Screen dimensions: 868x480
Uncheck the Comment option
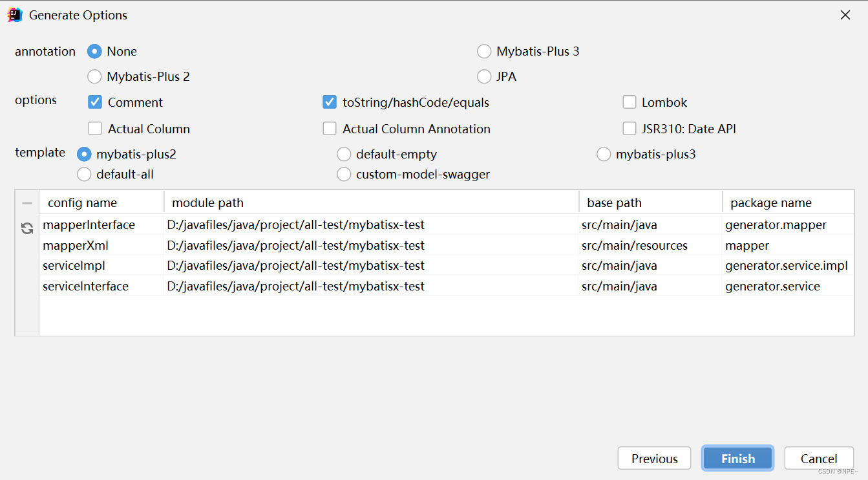(x=95, y=102)
